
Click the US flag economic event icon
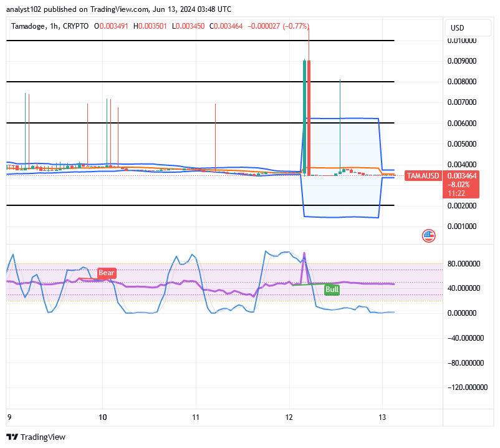428,236
